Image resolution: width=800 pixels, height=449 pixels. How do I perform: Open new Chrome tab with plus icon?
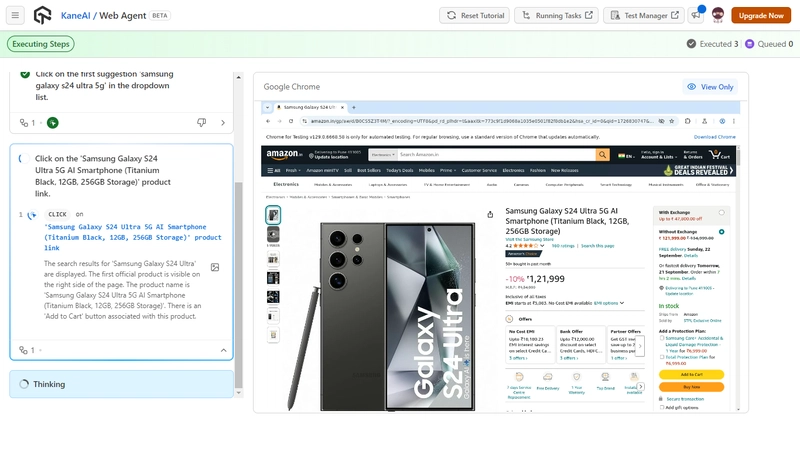tap(354, 107)
